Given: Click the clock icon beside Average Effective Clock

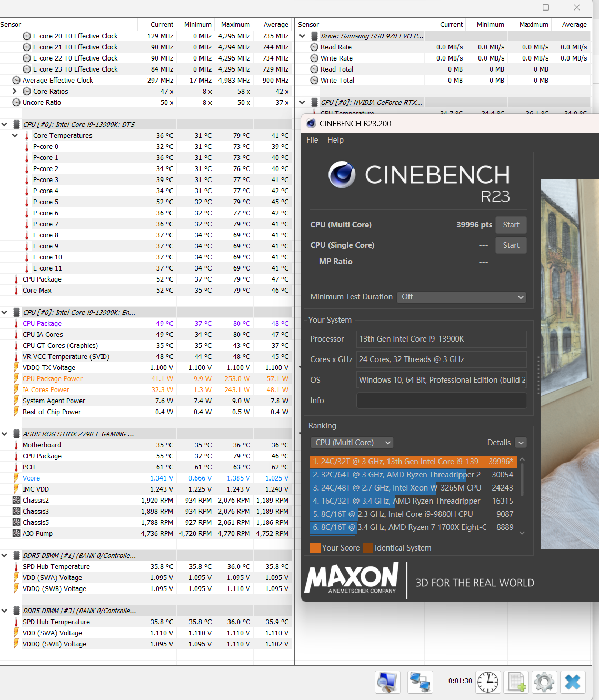Looking at the screenshot, I should coord(16,81).
